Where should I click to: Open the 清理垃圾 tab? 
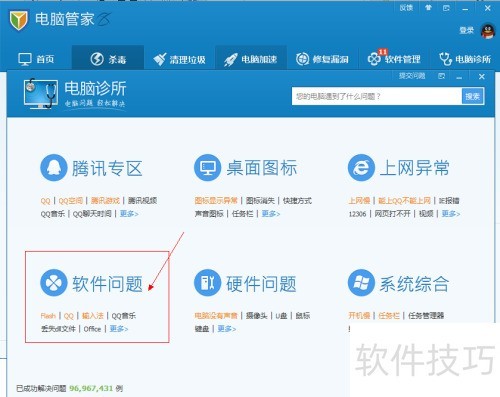click(x=179, y=59)
